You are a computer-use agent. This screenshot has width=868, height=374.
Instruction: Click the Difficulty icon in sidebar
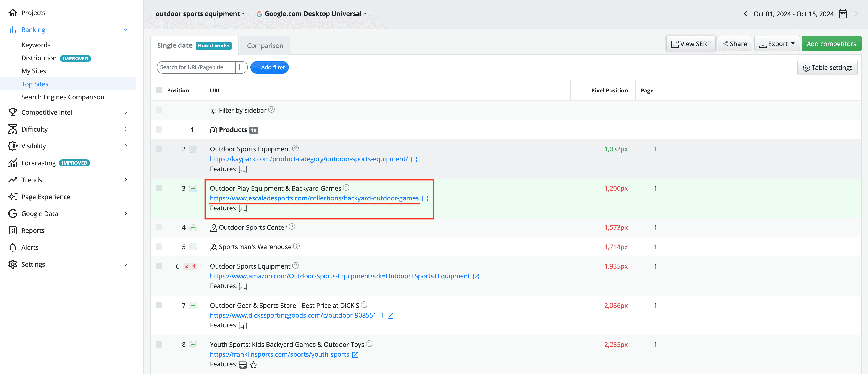pos(13,129)
